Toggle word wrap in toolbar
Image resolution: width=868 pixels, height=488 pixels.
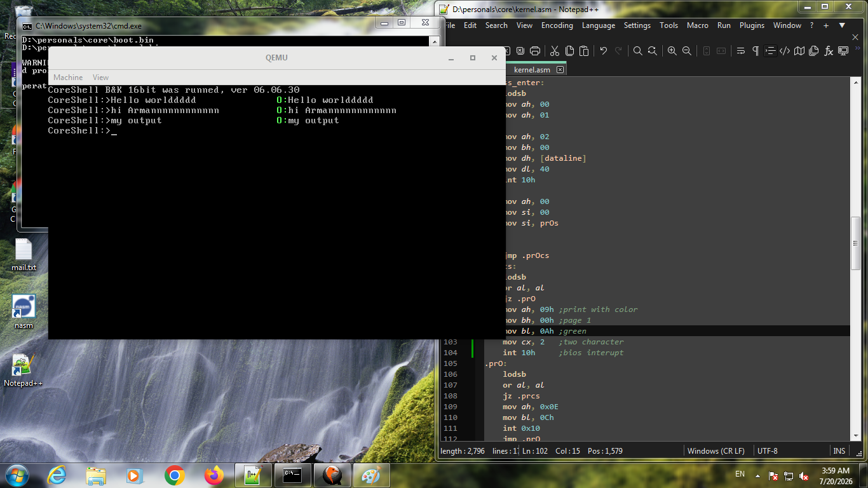pyautogui.click(x=740, y=51)
